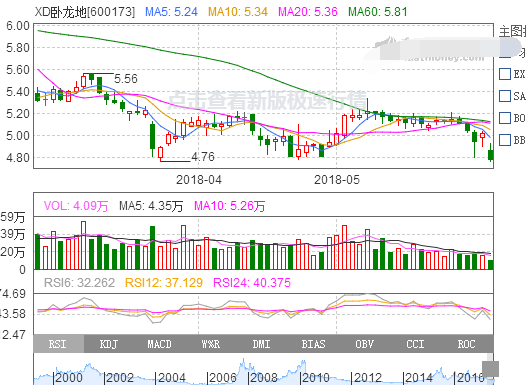Click the gray timeline range slider handle
Image resolution: width=526 pixels, height=386 pixels.
click(x=490, y=369)
